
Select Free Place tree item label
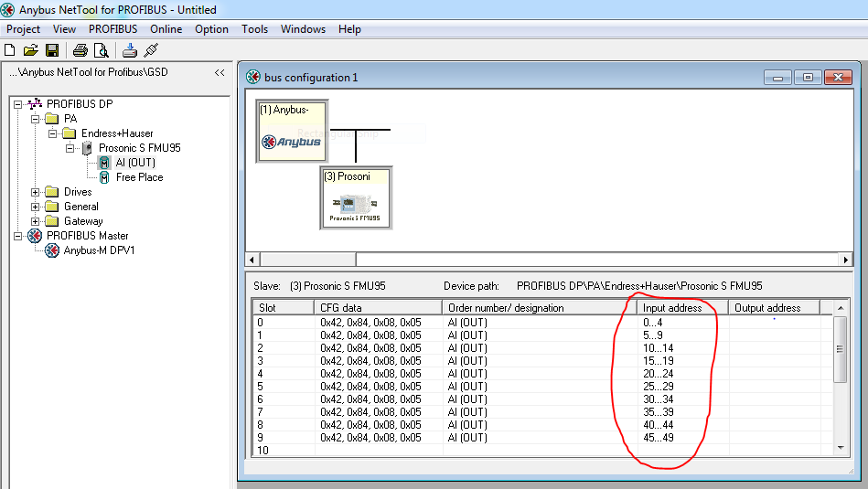(140, 177)
